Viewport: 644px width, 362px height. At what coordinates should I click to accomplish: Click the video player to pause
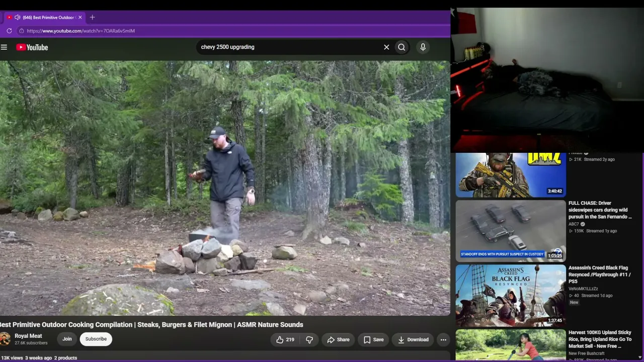(x=225, y=189)
